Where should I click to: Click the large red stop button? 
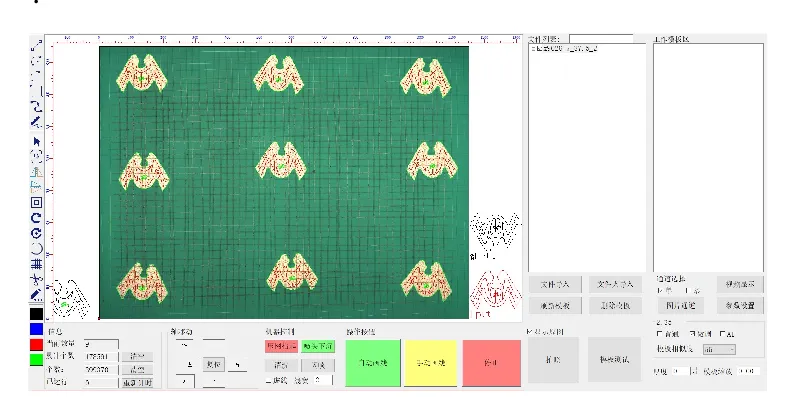coord(492,363)
